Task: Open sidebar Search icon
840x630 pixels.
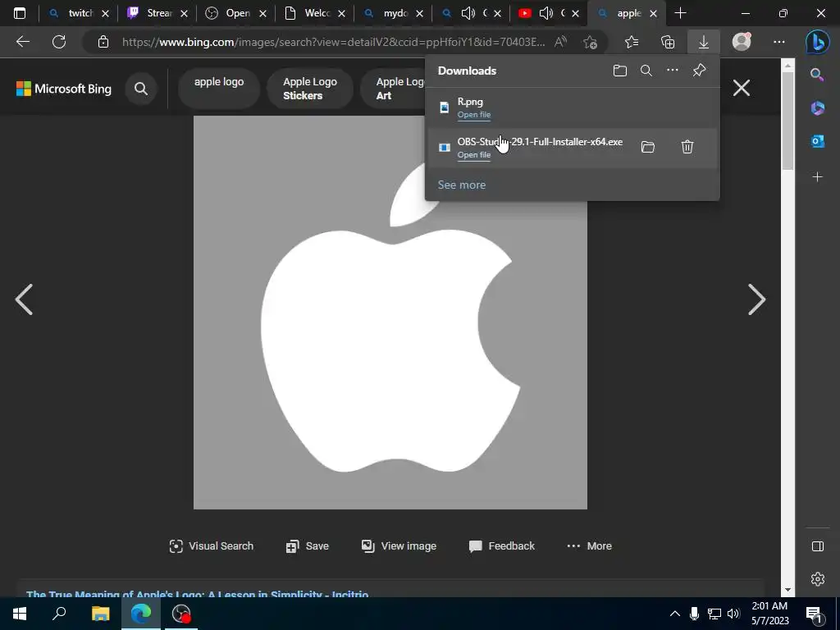Action: point(817,75)
